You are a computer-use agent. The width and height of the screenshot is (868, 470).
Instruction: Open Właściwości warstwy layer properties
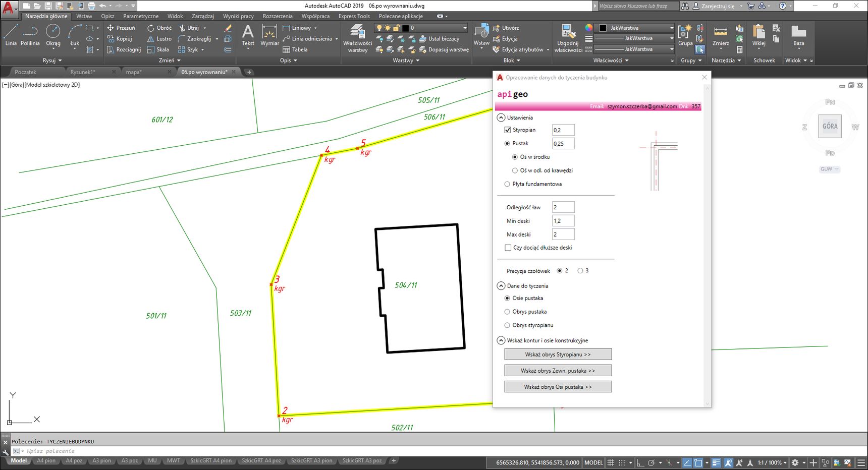point(357,38)
